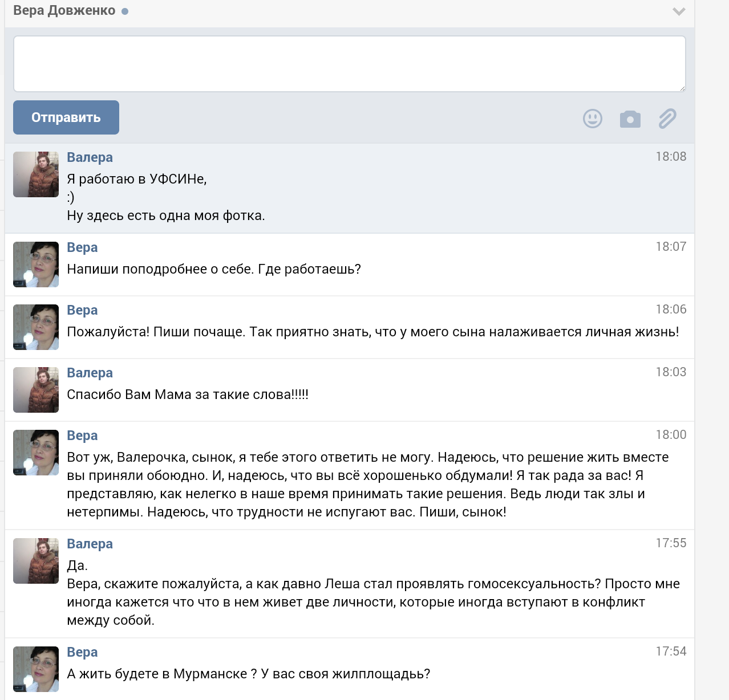Open Вера's avatar in the 18:07 message
The height and width of the screenshot is (700, 729).
pos(36,264)
